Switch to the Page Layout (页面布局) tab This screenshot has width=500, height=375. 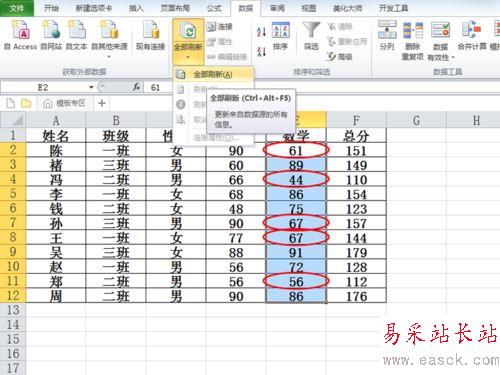pyautogui.click(x=175, y=8)
